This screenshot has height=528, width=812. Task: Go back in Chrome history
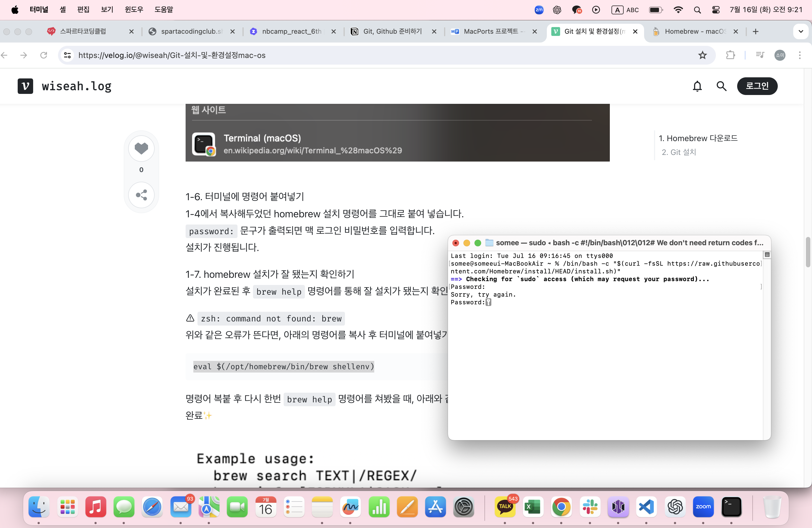4,55
